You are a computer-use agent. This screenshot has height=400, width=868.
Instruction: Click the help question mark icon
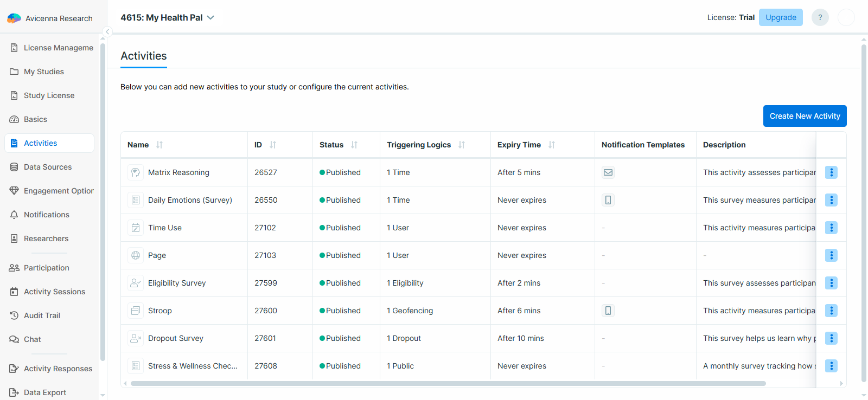[x=820, y=17]
